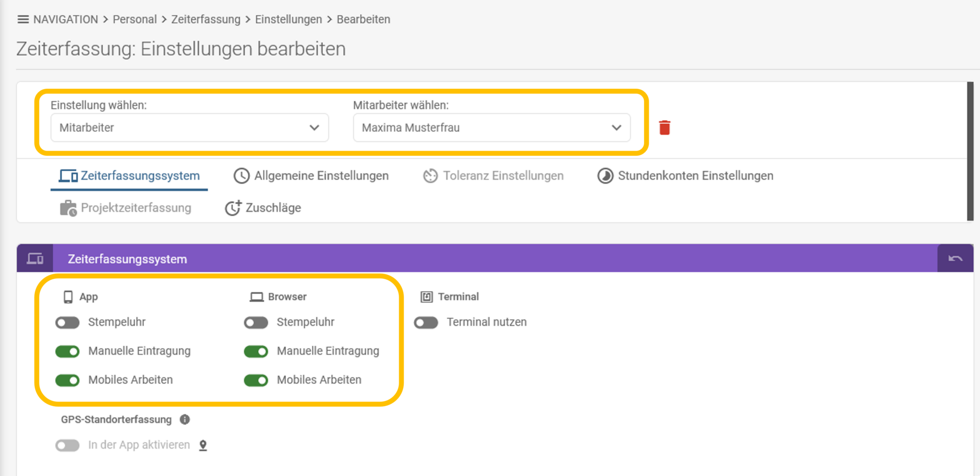The image size is (980, 476).
Task: Open the Einstellung wählen dropdown
Action: pyautogui.click(x=189, y=128)
